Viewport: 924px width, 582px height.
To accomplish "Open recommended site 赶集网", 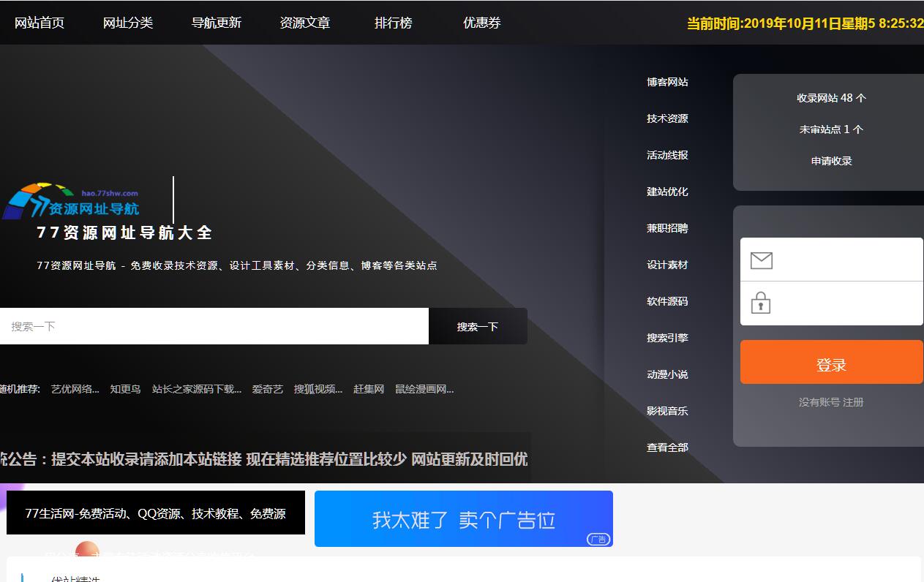I will [x=369, y=389].
